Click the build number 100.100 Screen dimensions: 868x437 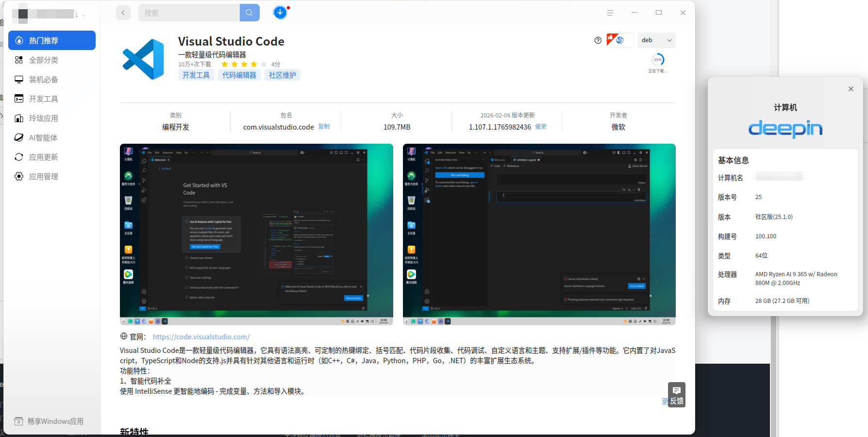pyautogui.click(x=766, y=236)
